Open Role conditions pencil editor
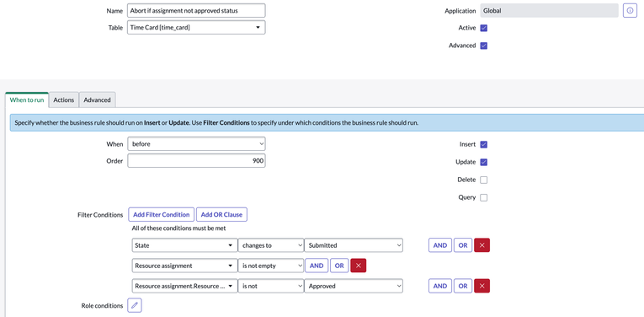Image resolution: width=644 pixels, height=317 pixels. coord(135,305)
